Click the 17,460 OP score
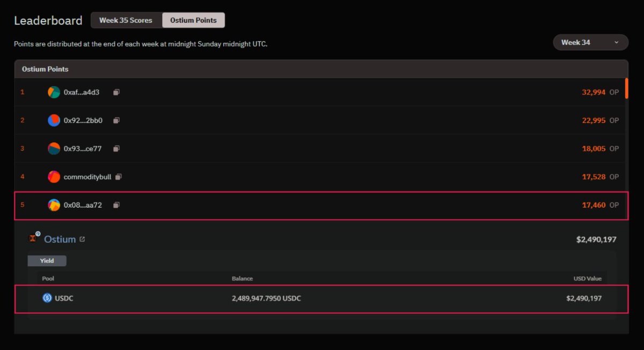 (x=600, y=205)
